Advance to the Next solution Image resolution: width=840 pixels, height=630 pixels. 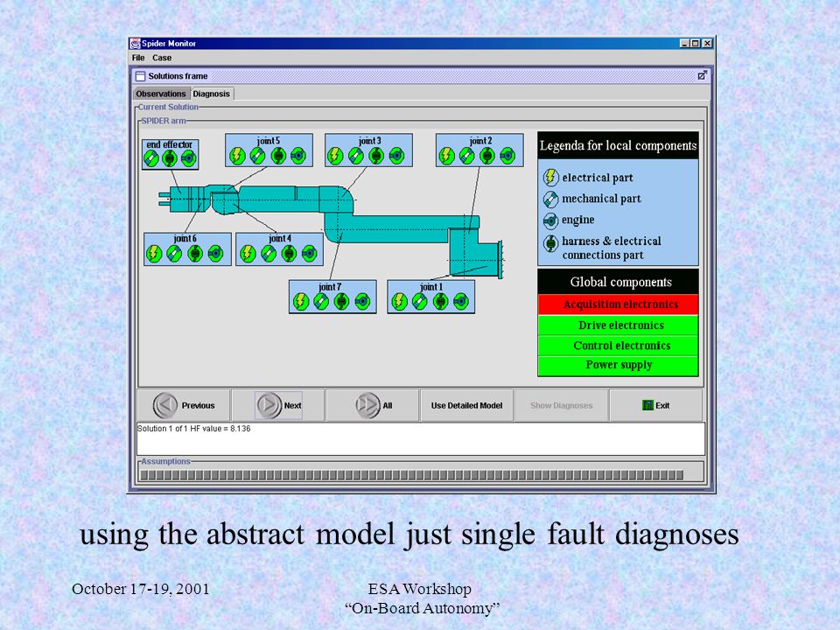coord(278,405)
